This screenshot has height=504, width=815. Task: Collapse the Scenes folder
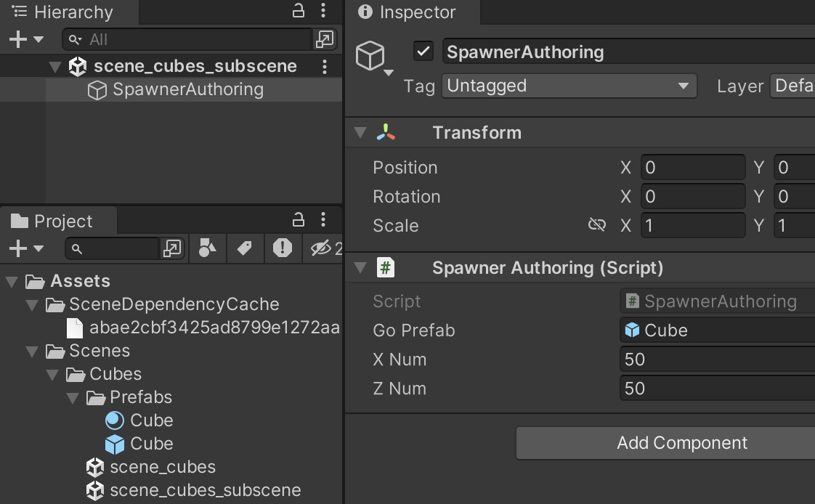tap(32, 351)
